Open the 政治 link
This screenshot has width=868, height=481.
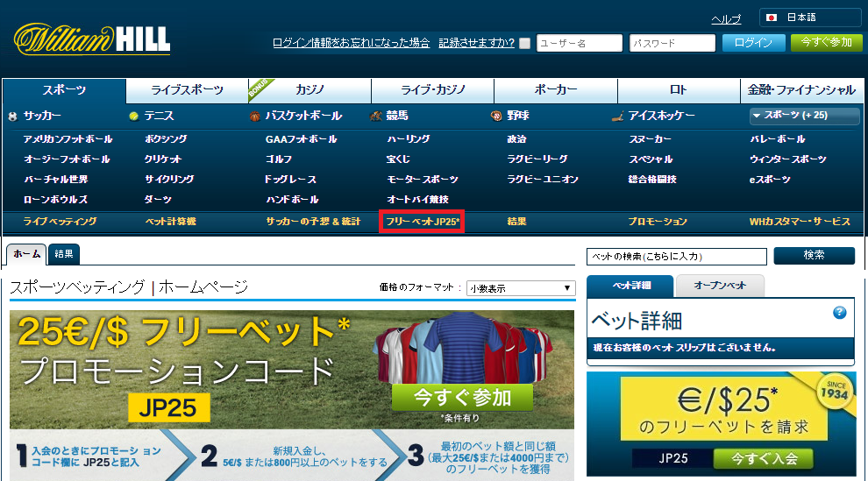point(516,139)
